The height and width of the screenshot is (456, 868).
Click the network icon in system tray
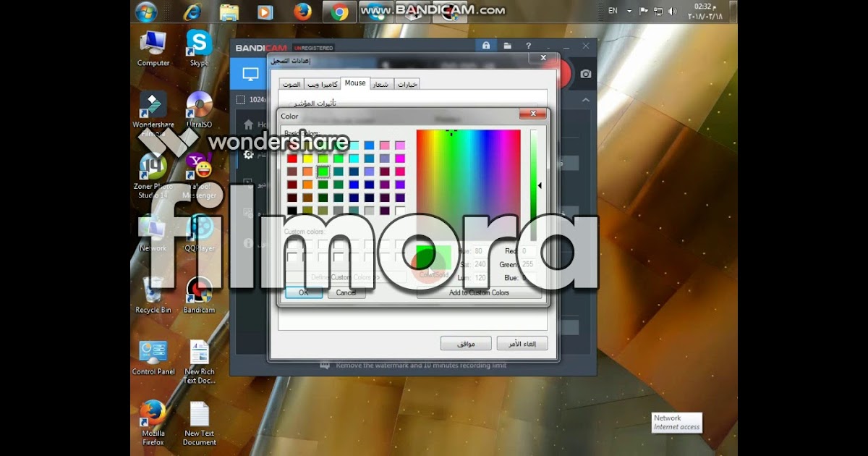tap(658, 11)
